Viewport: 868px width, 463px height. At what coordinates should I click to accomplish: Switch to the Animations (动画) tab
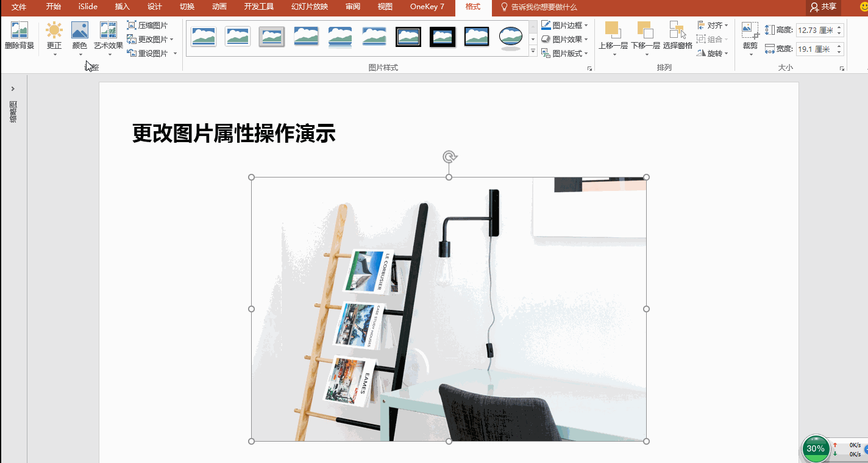pyautogui.click(x=219, y=7)
